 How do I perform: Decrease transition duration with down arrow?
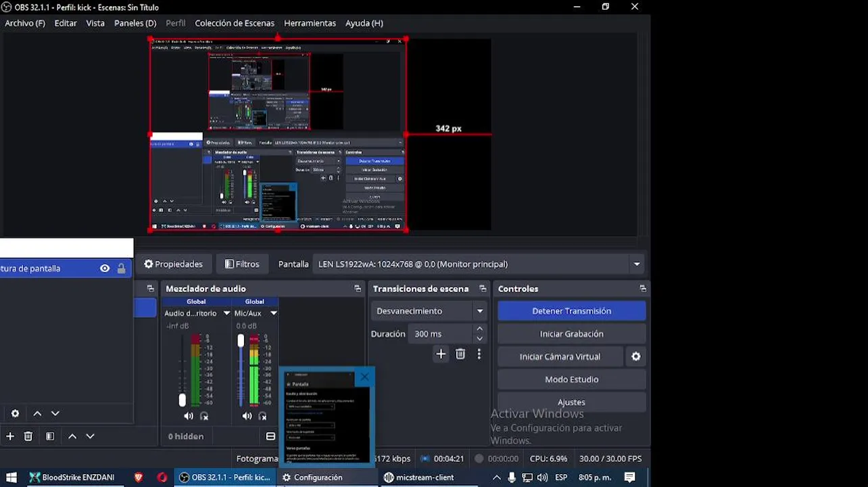(480, 338)
